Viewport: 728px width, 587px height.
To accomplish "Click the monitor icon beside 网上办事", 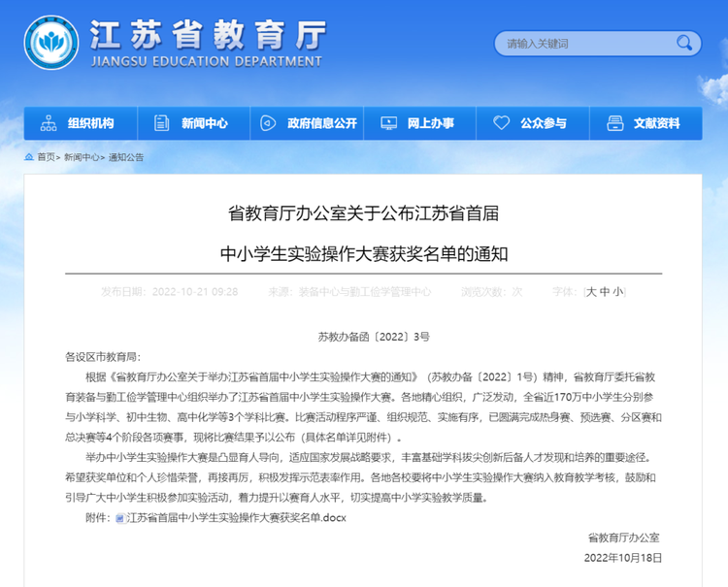I will (388, 123).
